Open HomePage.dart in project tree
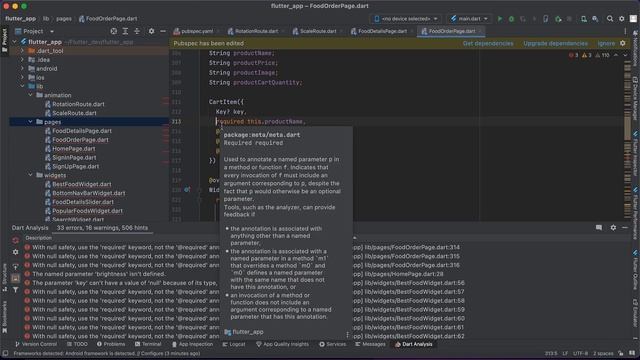Image resolution: width=640 pixels, height=360 pixels. point(73,149)
